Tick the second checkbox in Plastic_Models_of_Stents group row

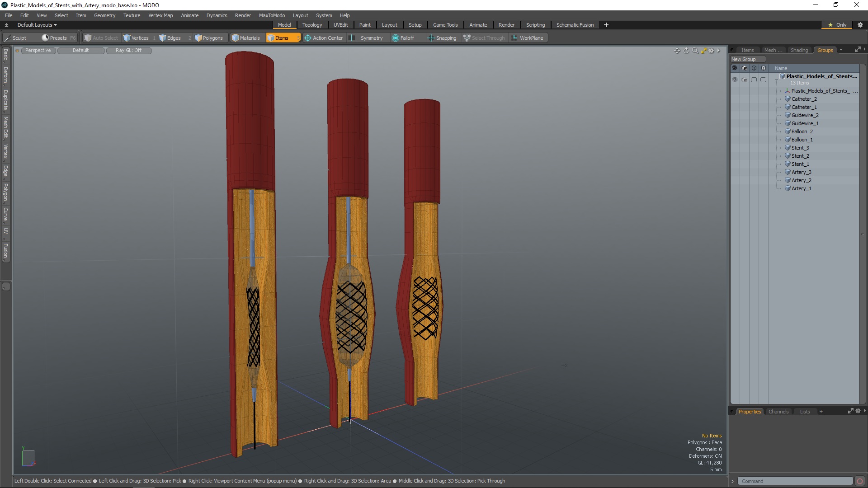764,80
